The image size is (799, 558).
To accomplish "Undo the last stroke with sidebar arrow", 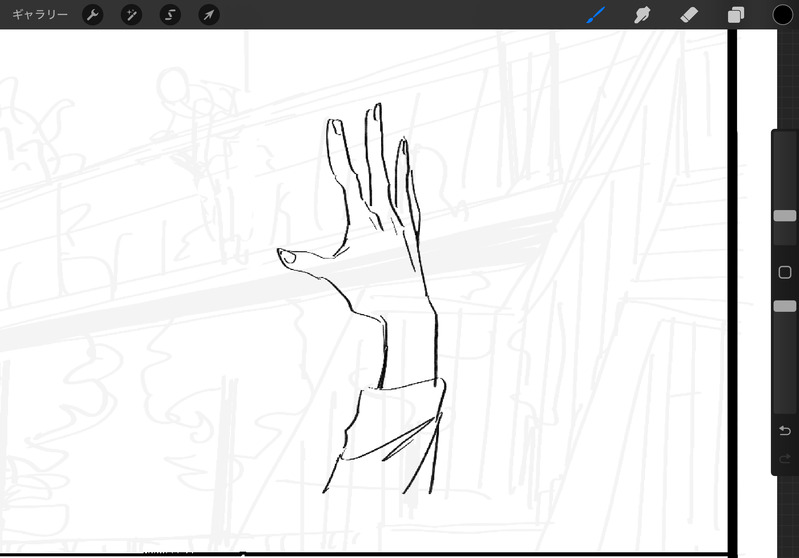I will 785,431.
